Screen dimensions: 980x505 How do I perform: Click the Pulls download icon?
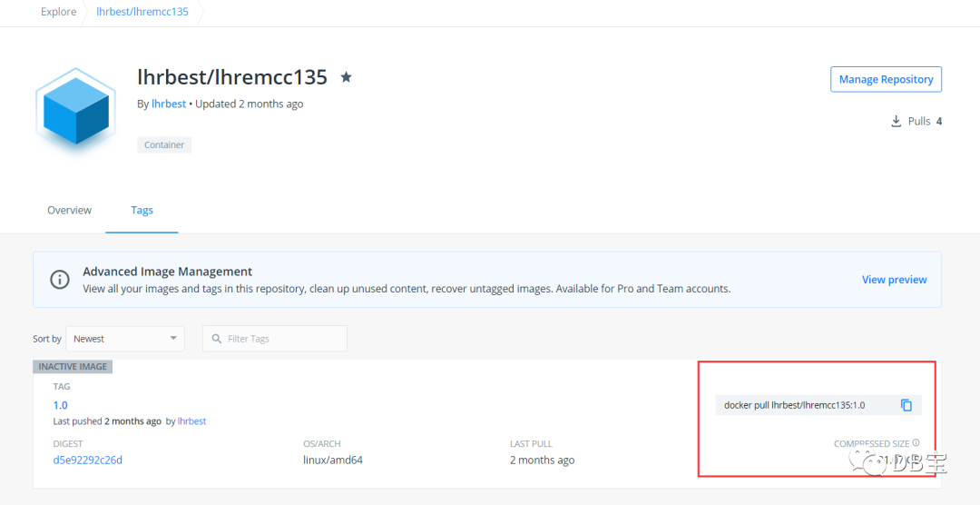tap(896, 122)
